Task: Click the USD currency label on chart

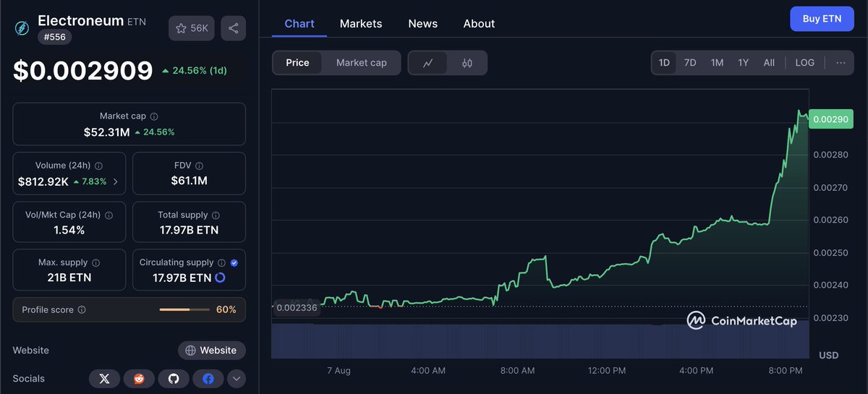Action: [828, 356]
